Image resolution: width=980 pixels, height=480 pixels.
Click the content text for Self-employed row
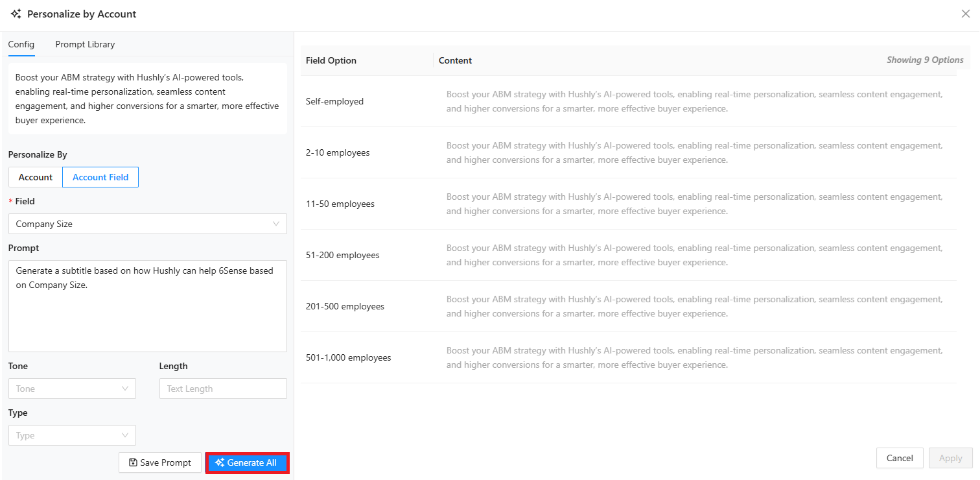click(x=694, y=101)
